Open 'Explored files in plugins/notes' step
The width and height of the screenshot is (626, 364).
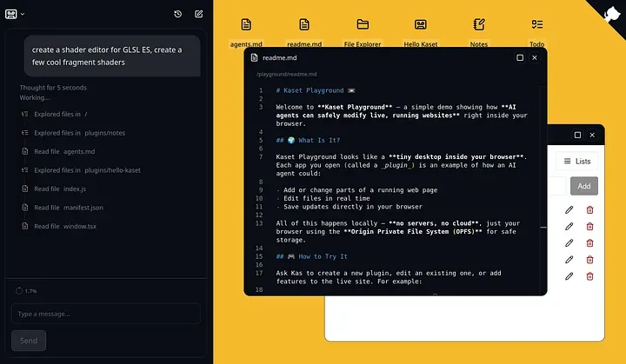pos(73,133)
